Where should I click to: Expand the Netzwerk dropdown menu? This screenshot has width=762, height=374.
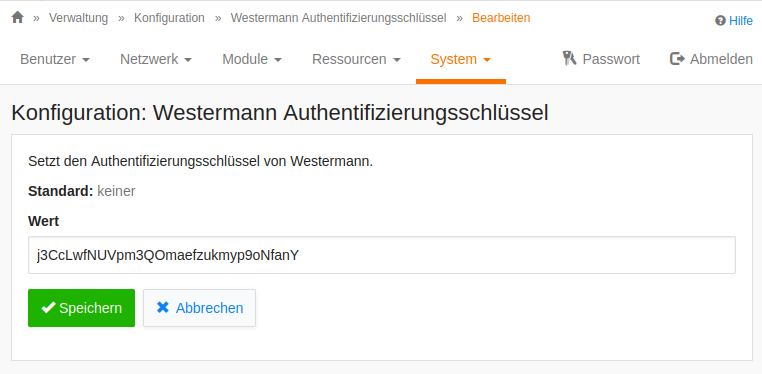point(156,59)
